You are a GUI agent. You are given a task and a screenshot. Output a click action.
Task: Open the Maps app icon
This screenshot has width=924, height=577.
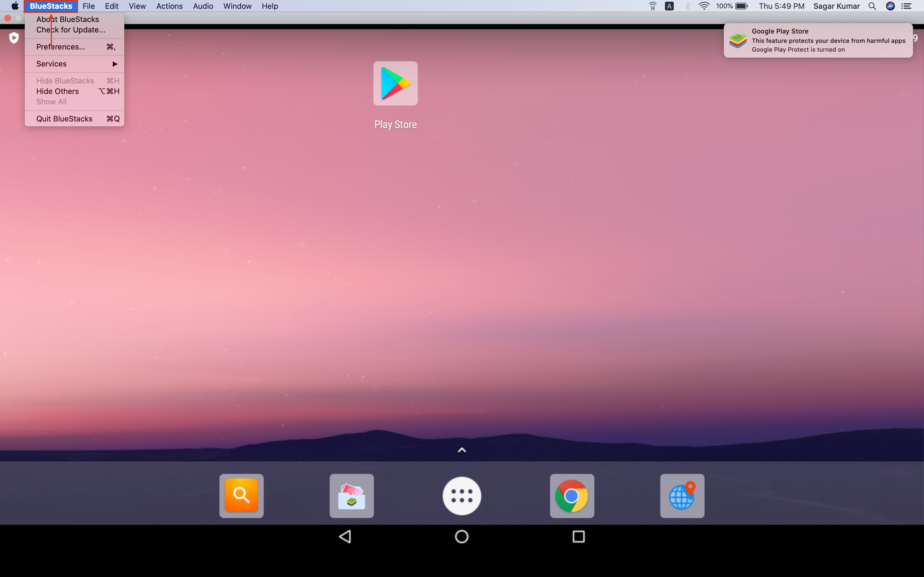(x=681, y=495)
